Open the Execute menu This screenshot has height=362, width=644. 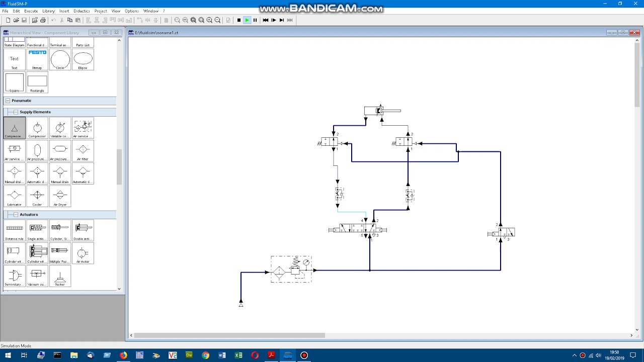pyautogui.click(x=31, y=11)
